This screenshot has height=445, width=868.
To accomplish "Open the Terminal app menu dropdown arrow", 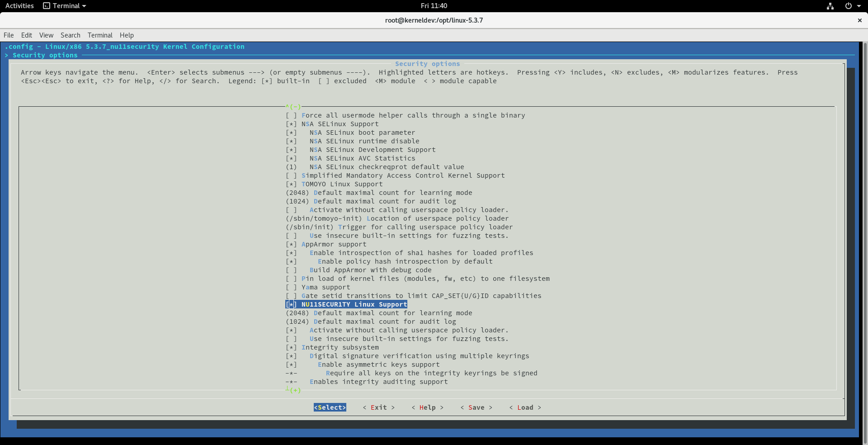I will pos(84,6).
